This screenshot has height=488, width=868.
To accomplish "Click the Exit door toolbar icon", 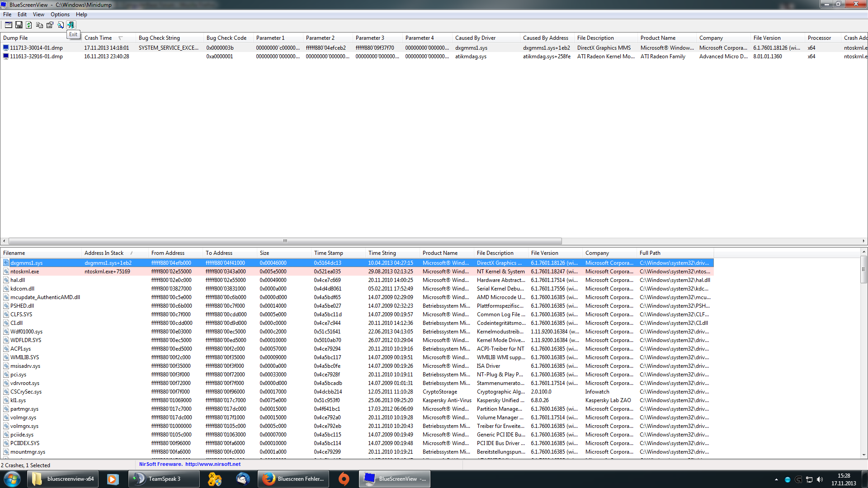I will pyautogui.click(x=71, y=25).
